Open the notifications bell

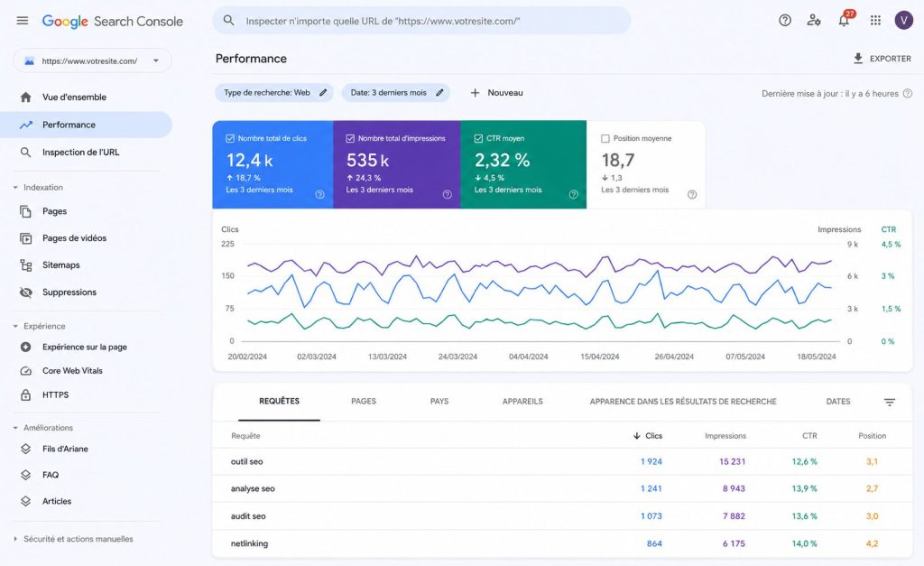click(844, 20)
